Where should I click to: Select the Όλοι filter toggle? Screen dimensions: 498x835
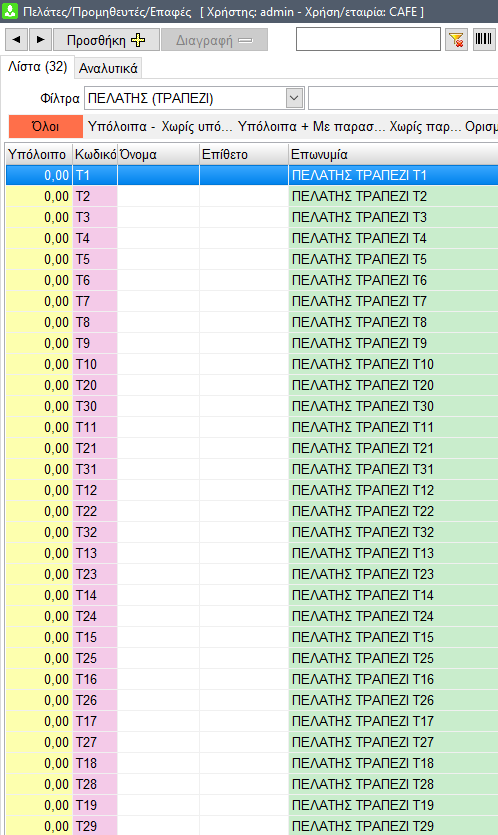(46, 127)
